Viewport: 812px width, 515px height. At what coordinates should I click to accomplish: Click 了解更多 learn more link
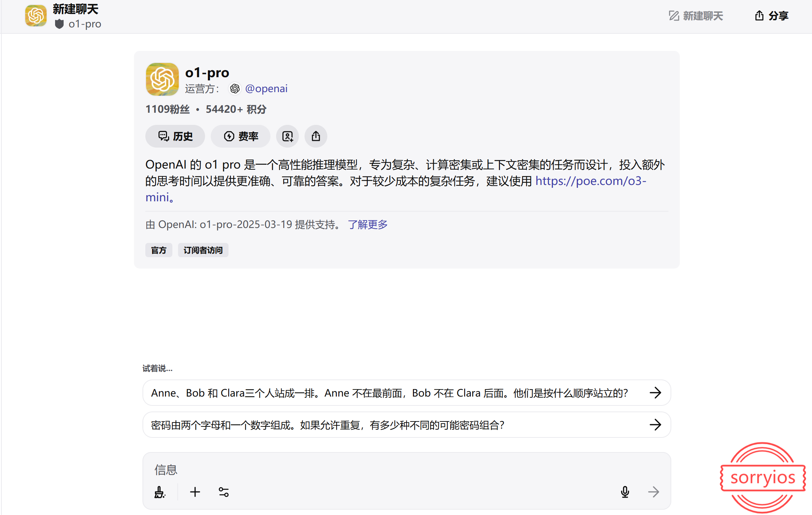(368, 224)
